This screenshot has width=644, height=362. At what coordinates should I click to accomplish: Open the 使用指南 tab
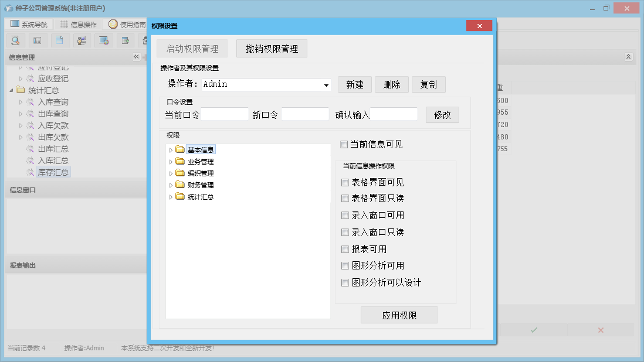pyautogui.click(x=127, y=24)
